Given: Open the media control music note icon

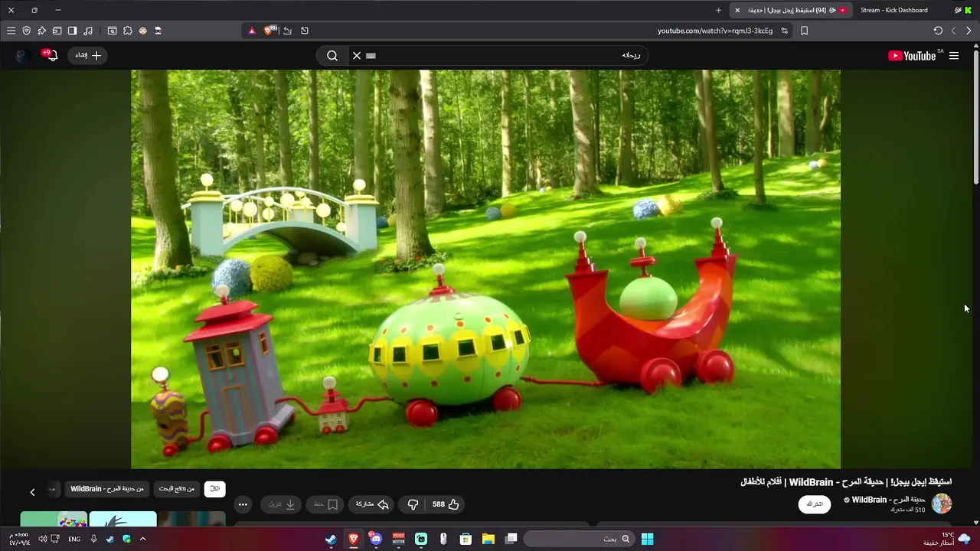Looking at the screenshot, I should pos(88,31).
